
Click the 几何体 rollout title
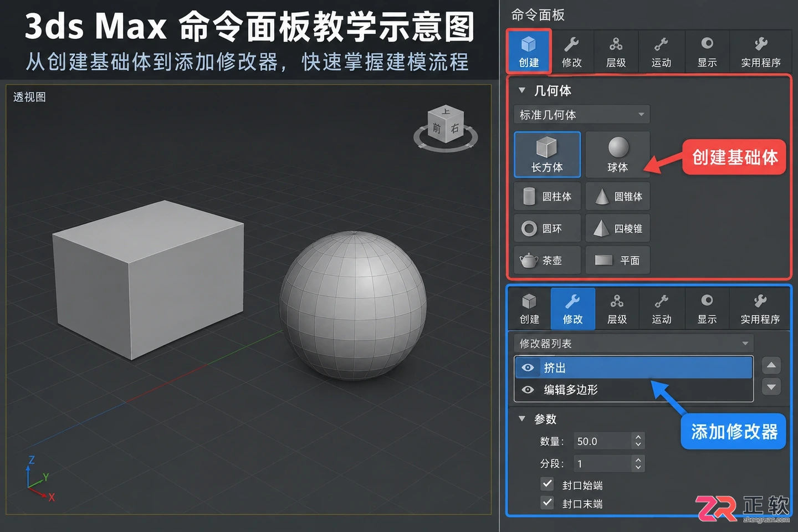553,90
